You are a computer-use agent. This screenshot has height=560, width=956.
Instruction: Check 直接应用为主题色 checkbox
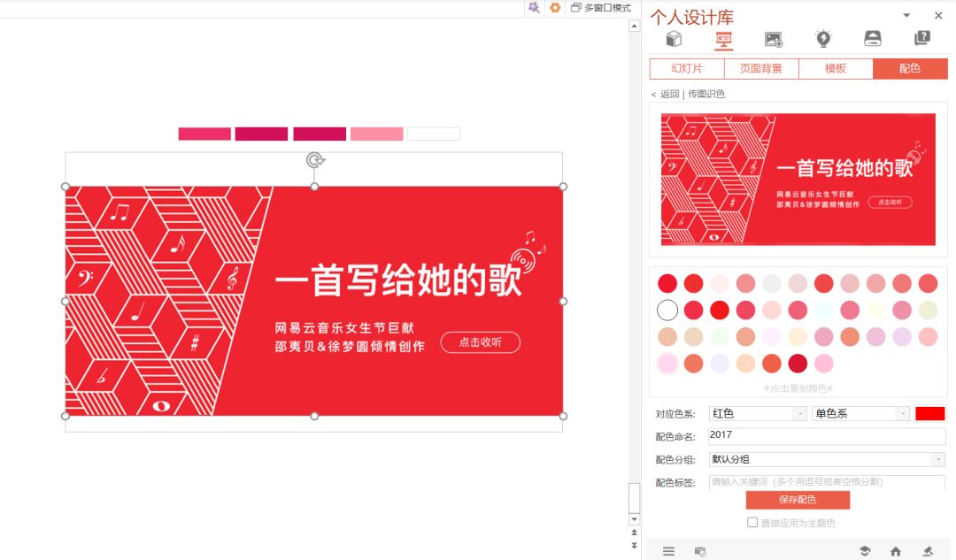coord(752,522)
